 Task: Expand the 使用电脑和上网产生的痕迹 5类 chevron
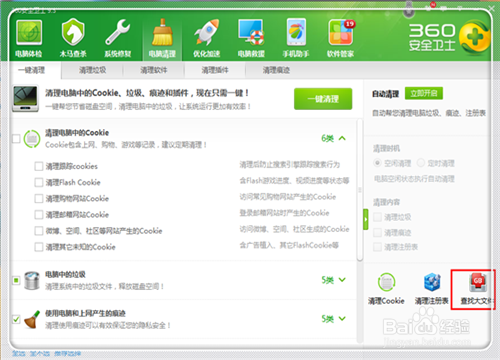(x=342, y=319)
